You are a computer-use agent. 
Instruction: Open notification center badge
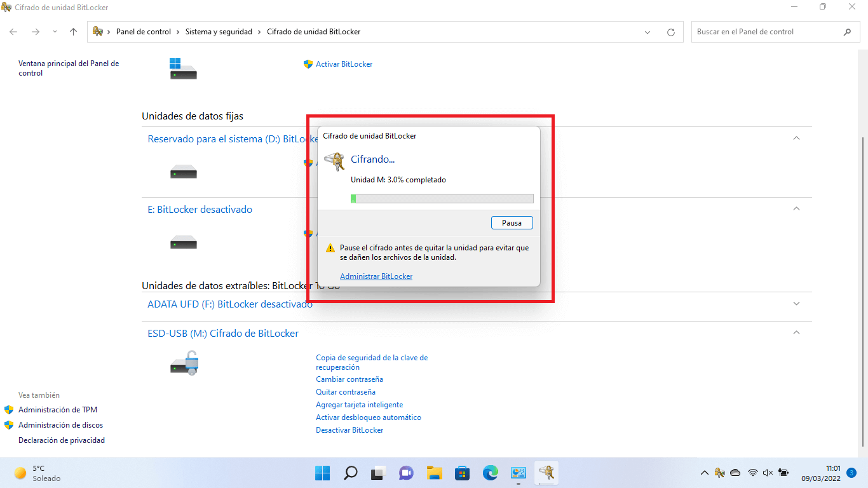(x=851, y=473)
